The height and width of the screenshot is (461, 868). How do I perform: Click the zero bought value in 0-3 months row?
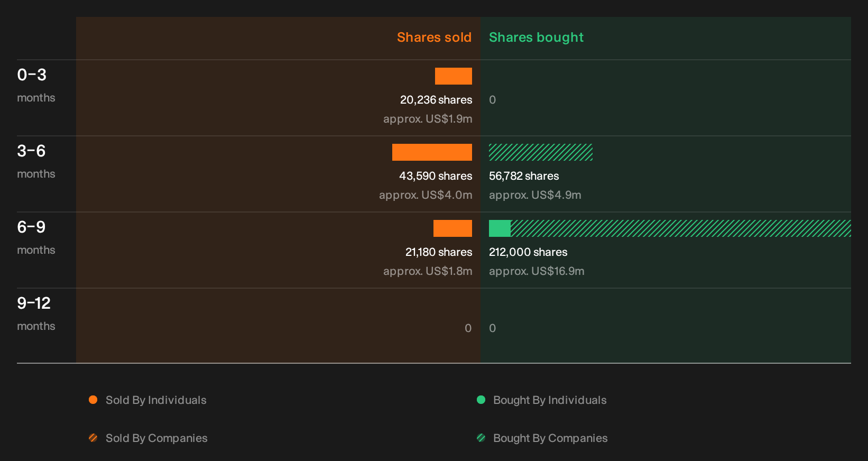tap(493, 100)
